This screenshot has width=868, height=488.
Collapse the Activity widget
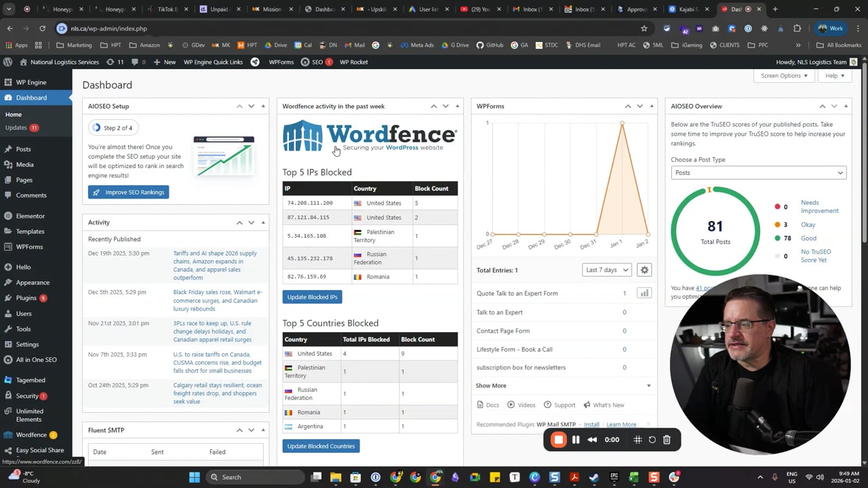pos(263,222)
